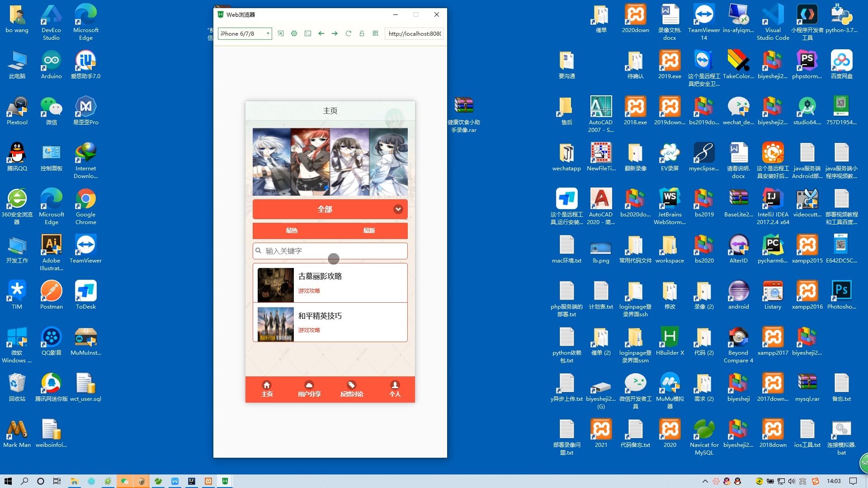This screenshot has width=868, height=488.
Task: Open HBuilder X from the taskbar
Action: [x=225, y=481]
